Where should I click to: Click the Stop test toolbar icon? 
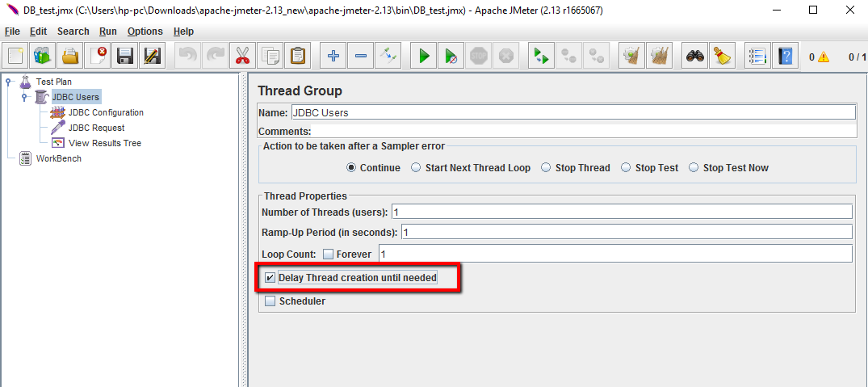tap(478, 56)
